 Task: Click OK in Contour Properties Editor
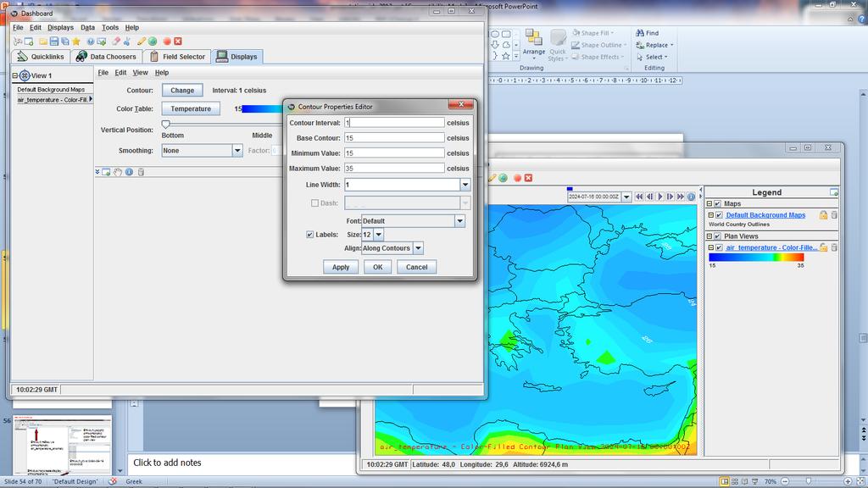pos(377,267)
